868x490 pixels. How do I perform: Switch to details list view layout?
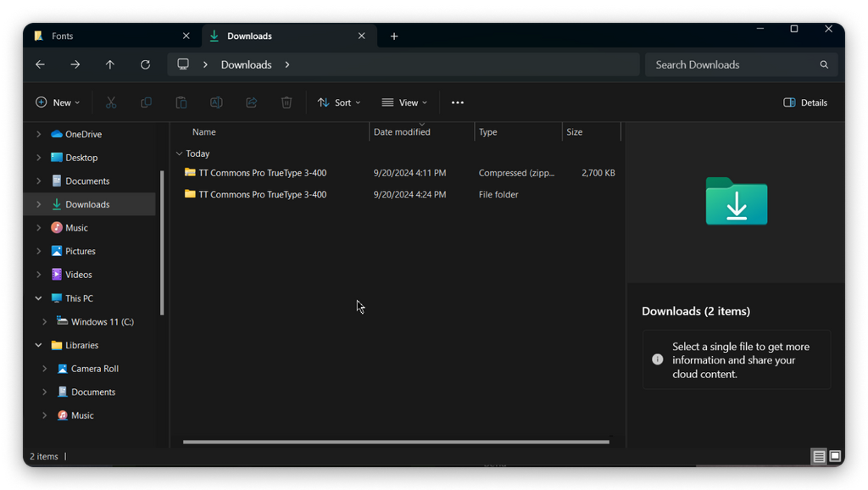819,456
